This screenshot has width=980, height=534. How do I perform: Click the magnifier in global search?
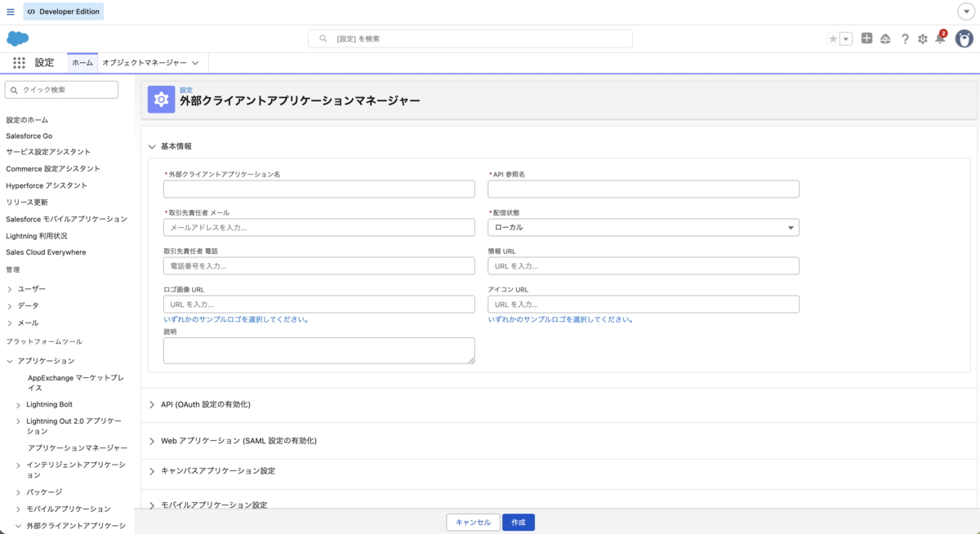(323, 38)
